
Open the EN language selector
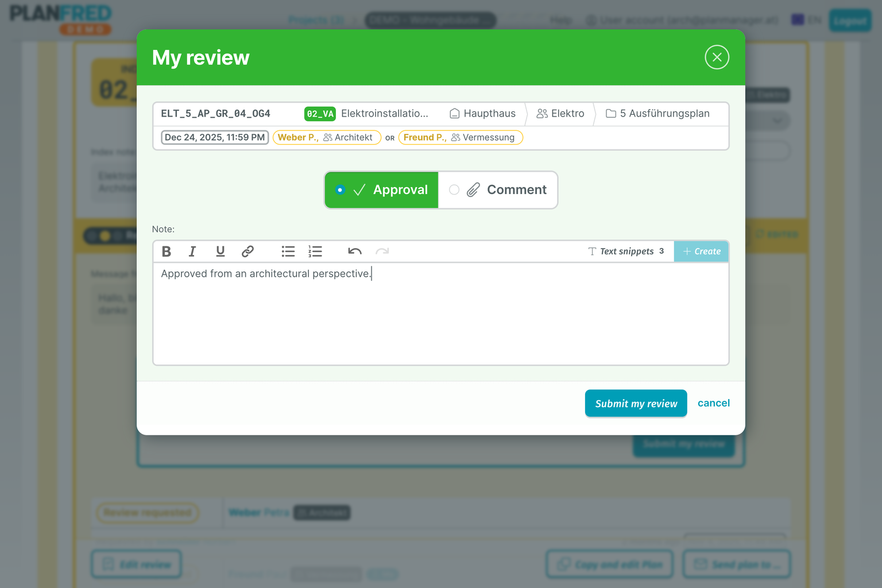tap(805, 20)
